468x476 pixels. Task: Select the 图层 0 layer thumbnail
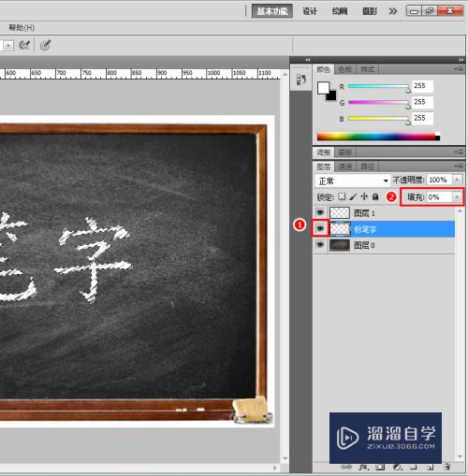340,245
